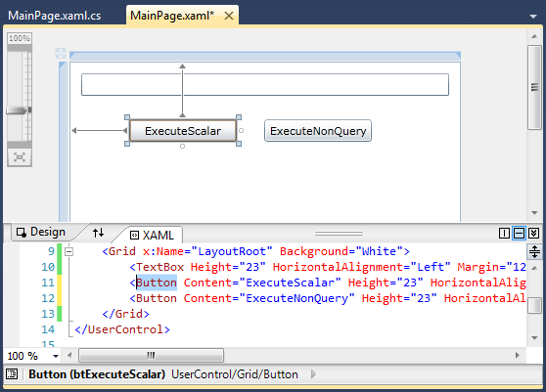Image resolution: width=546 pixels, height=392 pixels.
Task: Open the 100 % editor zoom dropdown
Action: 56,356
